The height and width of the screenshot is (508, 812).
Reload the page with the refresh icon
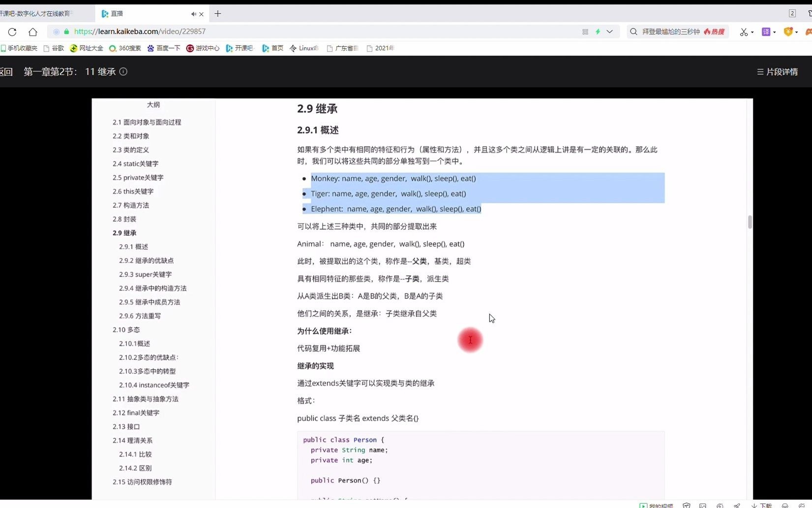tap(12, 32)
